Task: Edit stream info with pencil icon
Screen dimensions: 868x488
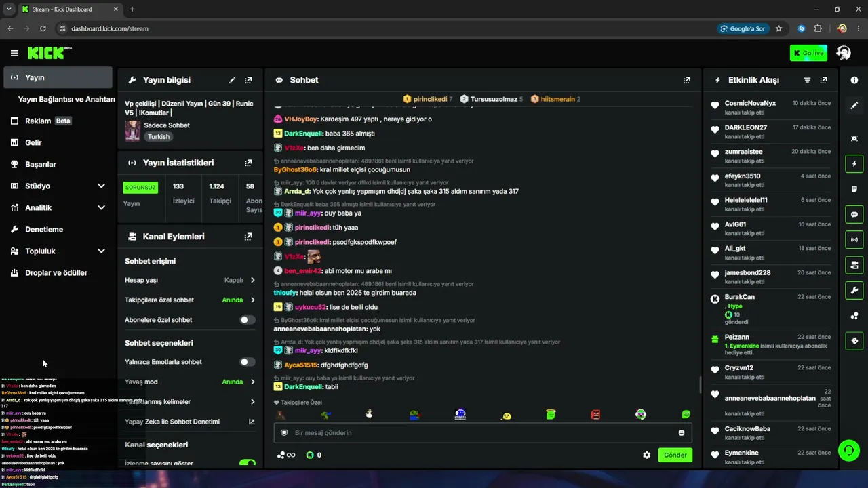Action: click(232, 80)
